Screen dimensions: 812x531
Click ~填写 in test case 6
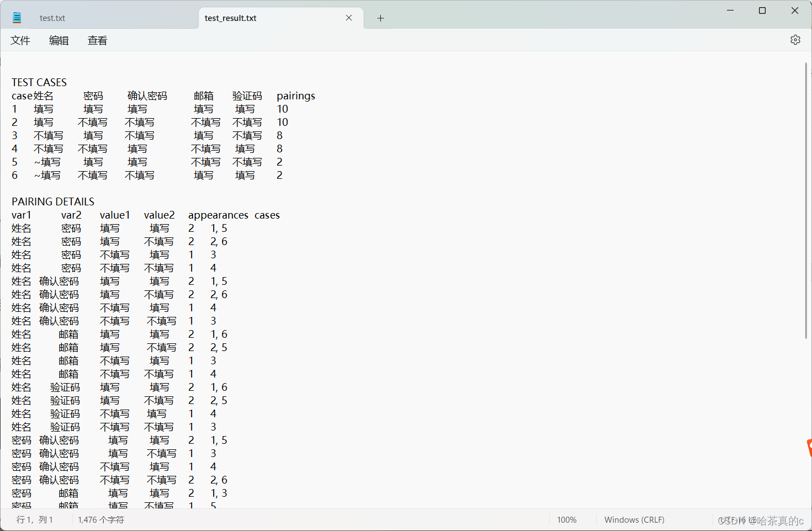point(47,175)
